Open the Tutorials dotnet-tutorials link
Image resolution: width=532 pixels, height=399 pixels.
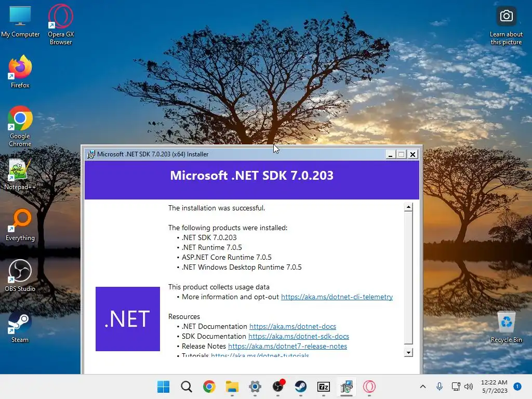(x=260, y=355)
